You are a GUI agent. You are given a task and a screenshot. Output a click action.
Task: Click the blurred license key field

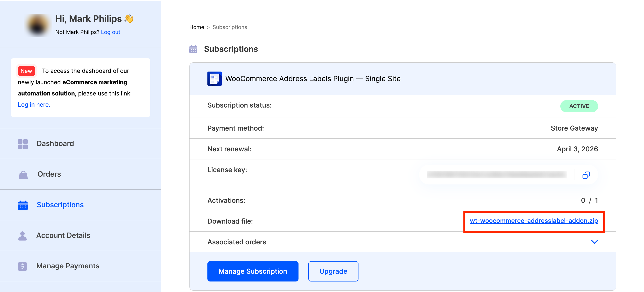pyautogui.click(x=497, y=175)
